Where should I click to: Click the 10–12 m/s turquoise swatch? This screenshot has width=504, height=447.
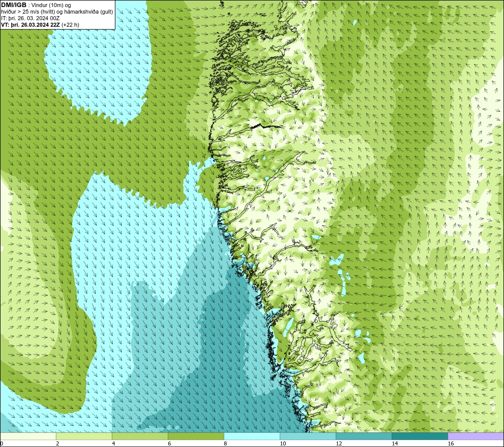308,436
